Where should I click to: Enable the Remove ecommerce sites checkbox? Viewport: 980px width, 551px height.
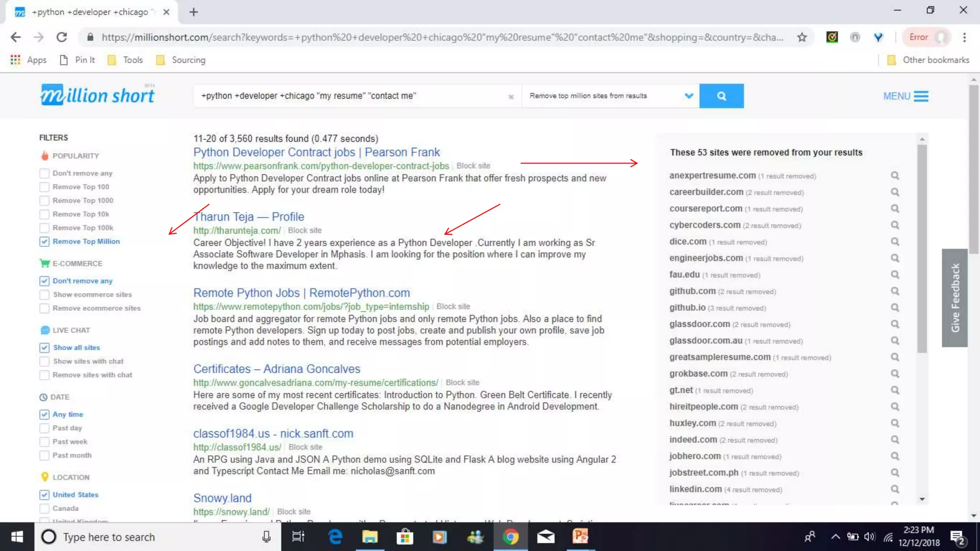(x=45, y=309)
